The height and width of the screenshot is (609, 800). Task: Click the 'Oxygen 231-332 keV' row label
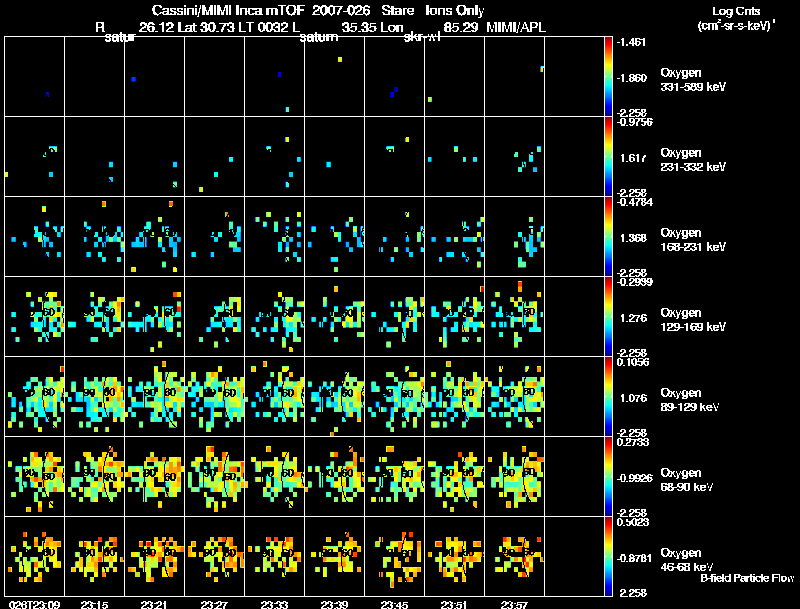tap(693, 160)
